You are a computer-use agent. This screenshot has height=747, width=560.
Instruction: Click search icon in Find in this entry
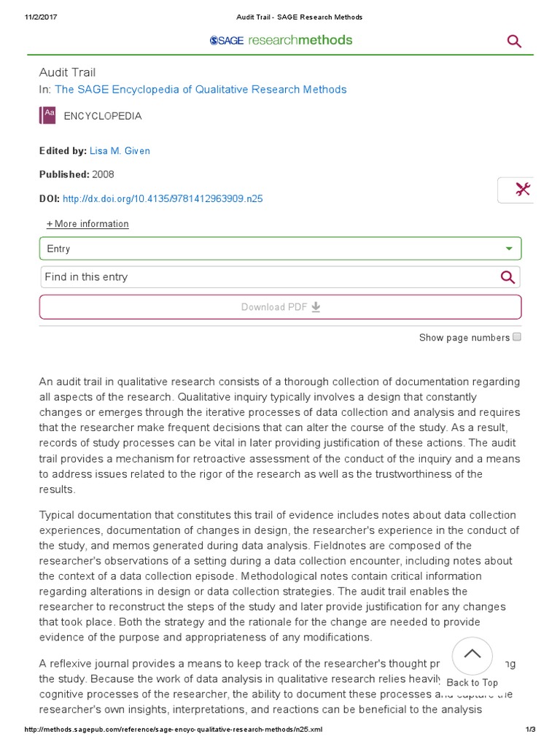click(507, 277)
